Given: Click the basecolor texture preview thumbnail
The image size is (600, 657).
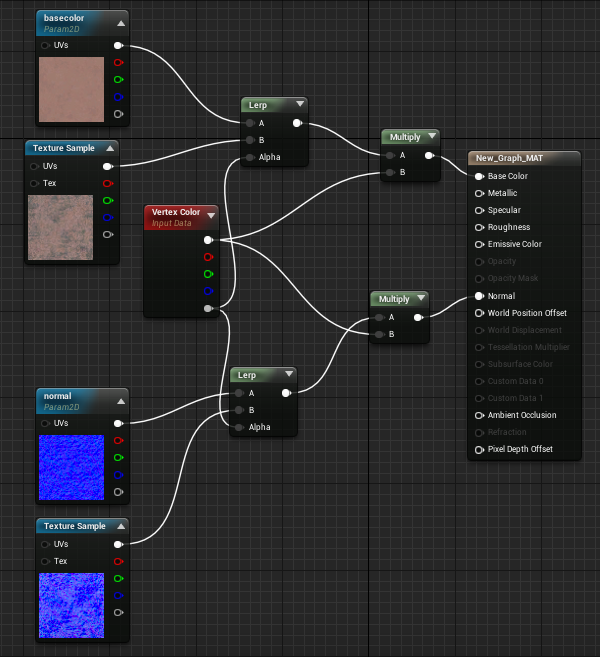Looking at the screenshot, I should point(71,90).
